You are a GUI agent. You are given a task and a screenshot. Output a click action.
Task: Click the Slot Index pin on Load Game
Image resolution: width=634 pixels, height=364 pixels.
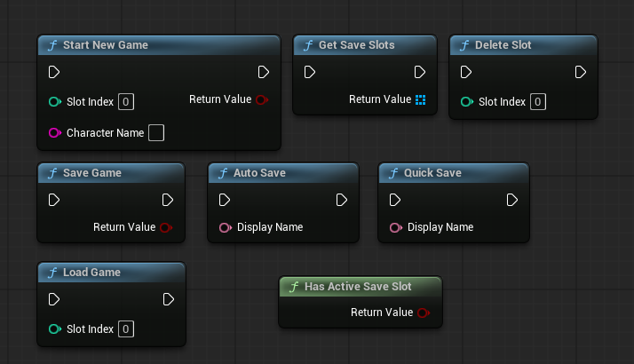click(x=54, y=328)
